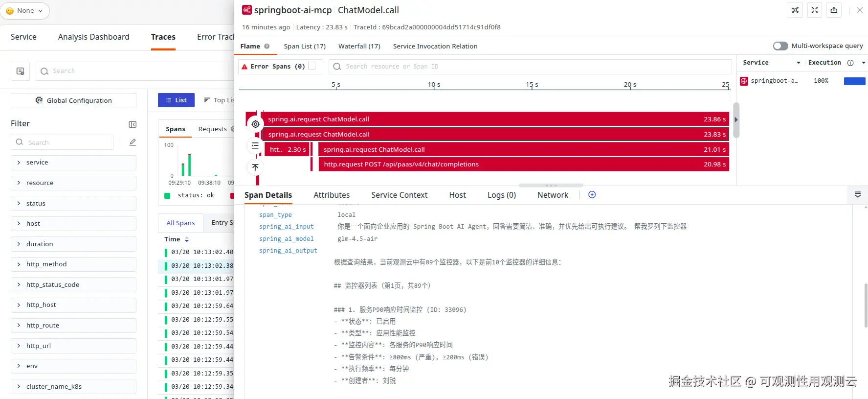Open the Execution column dropdown arrow

pyautogui.click(x=864, y=63)
